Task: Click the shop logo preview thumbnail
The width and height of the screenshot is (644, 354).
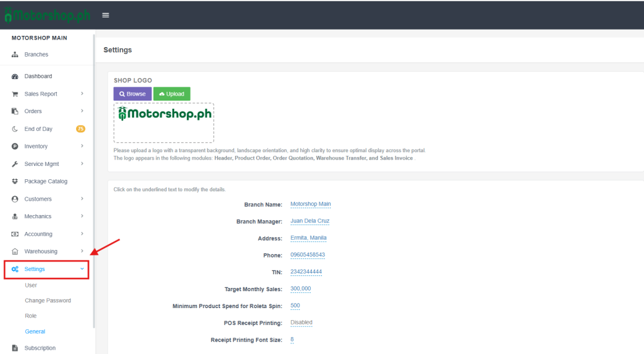Action: [x=164, y=122]
